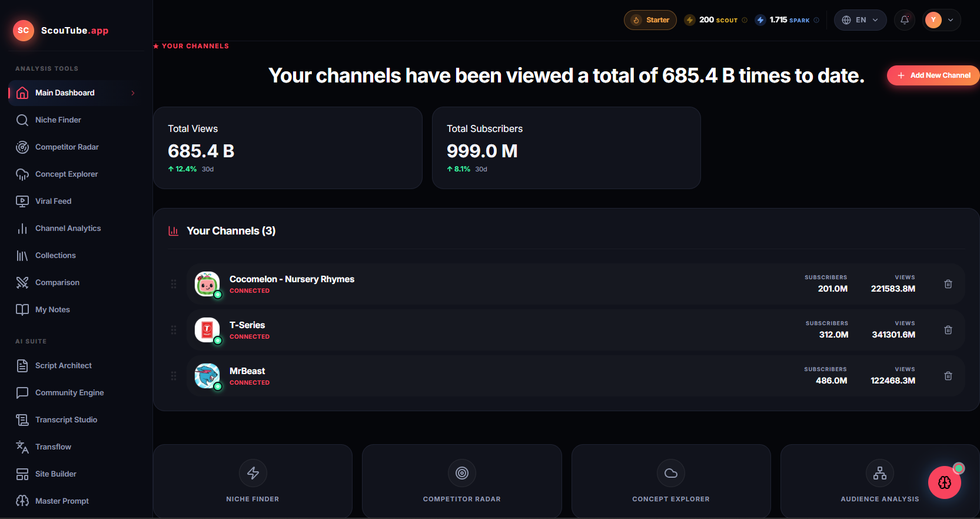Image resolution: width=980 pixels, height=519 pixels.
Task: Click the Community Engine chat icon
Action: click(22, 393)
